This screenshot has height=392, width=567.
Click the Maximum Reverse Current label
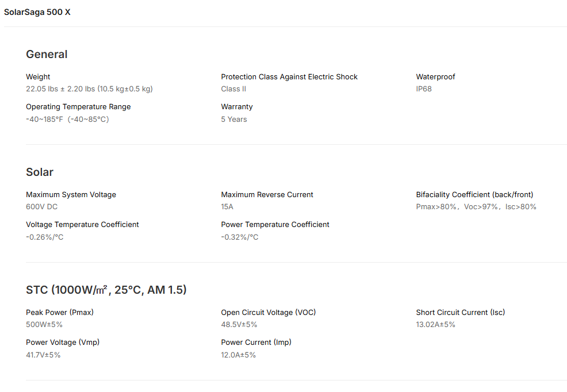pyautogui.click(x=267, y=195)
